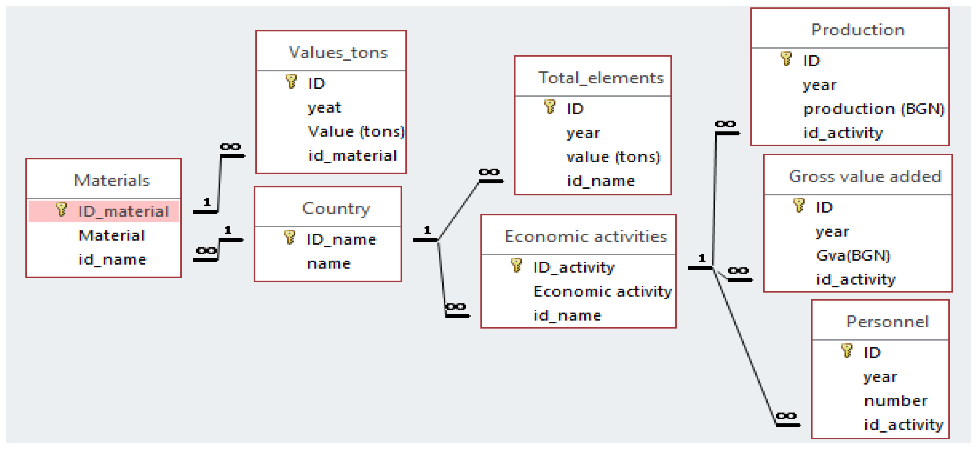Click the production (BGN) field

coord(873,109)
